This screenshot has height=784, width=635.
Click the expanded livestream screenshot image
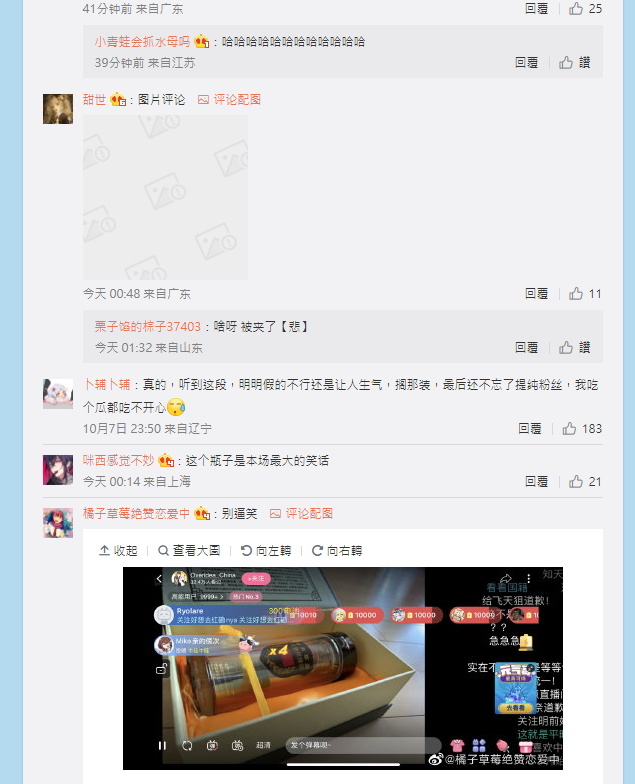pyautogui.click(x=343, y=668)
